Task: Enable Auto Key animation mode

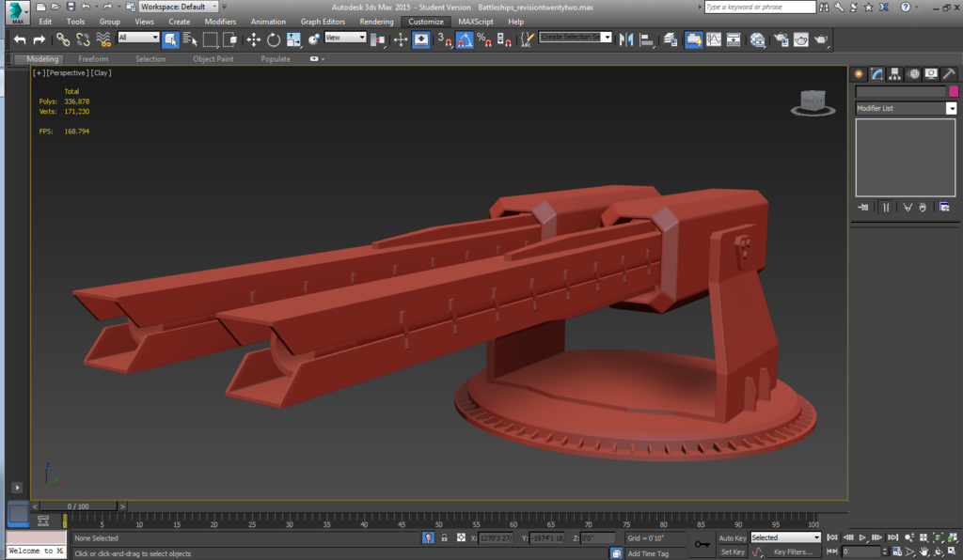Action: pos(732,538)
